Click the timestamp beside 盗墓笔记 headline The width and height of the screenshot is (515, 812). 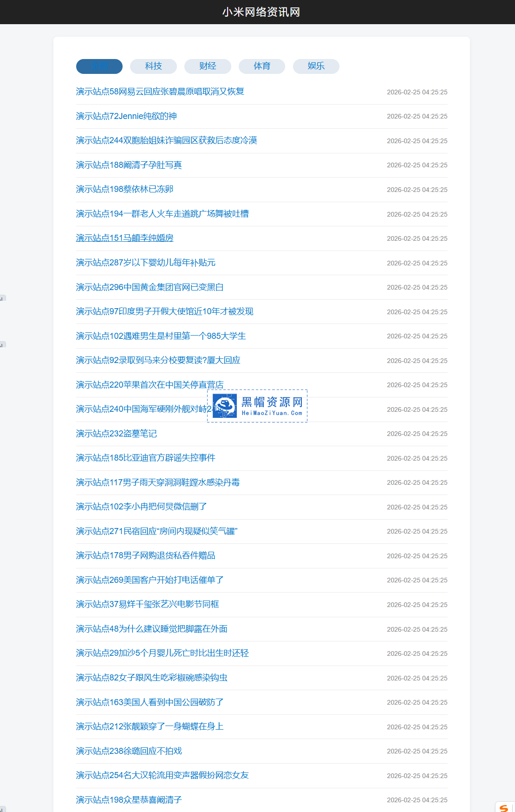click(x=417, y=434)
